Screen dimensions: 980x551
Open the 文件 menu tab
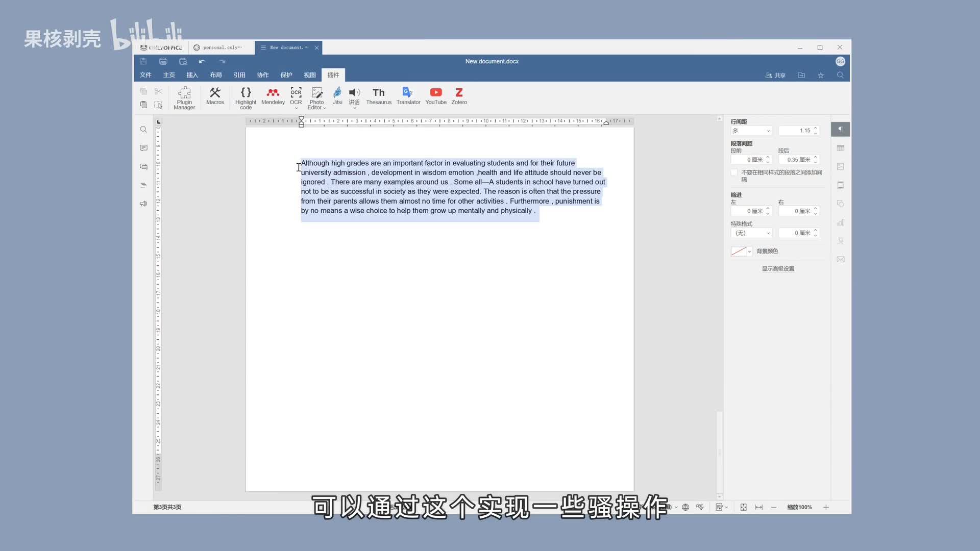(145, 75)
